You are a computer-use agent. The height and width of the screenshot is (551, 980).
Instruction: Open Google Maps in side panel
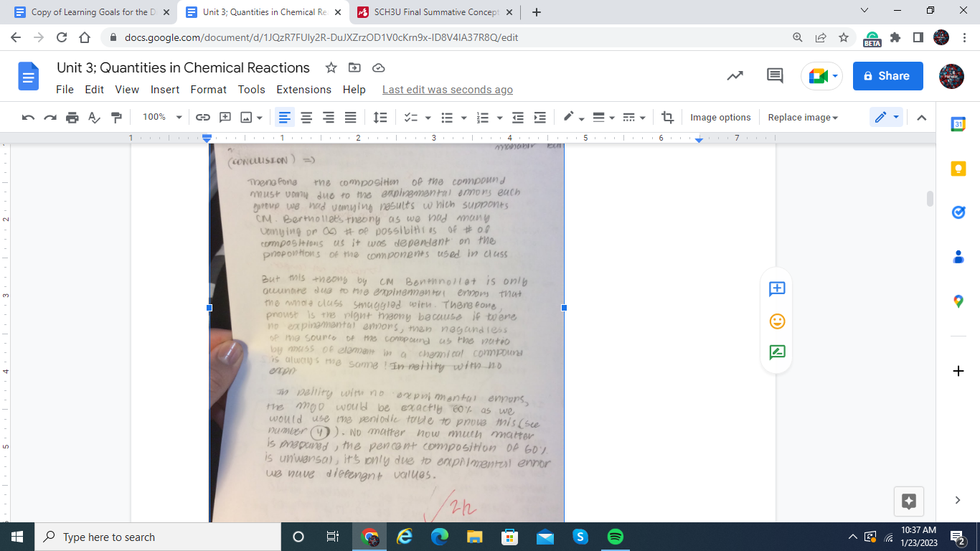click(x=958, y=301)
